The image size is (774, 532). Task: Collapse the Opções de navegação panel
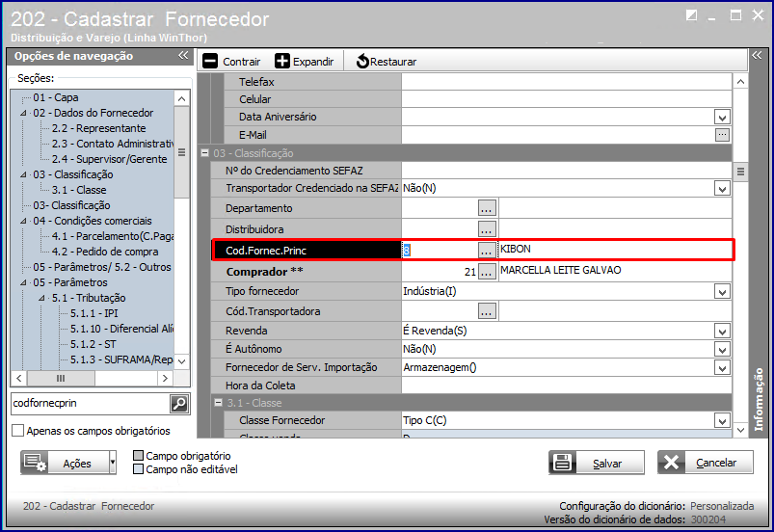[x=183, y=55]
